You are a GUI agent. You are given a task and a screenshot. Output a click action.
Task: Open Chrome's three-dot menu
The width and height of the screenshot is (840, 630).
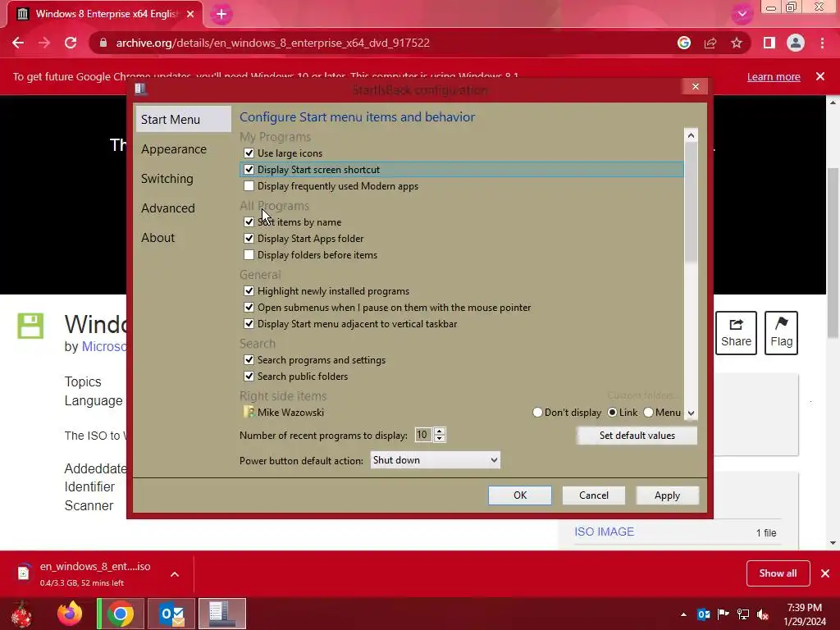click(x=822, y=43)
